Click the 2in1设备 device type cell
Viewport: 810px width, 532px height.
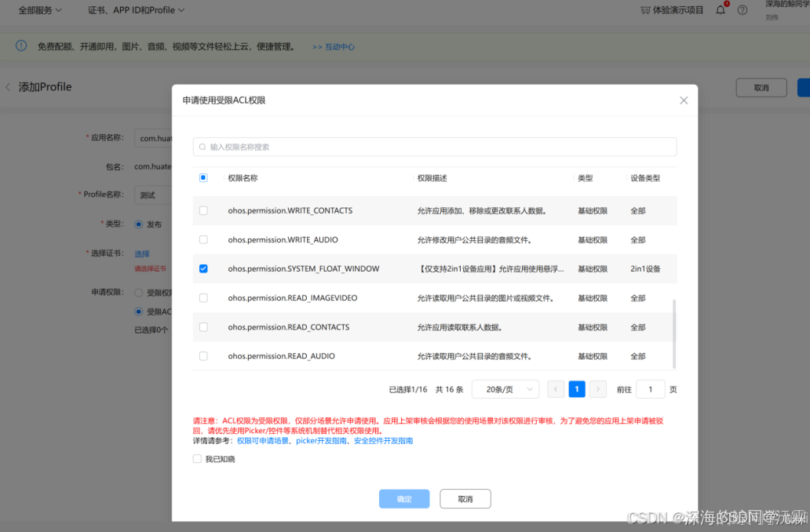[x=645, y=268]
